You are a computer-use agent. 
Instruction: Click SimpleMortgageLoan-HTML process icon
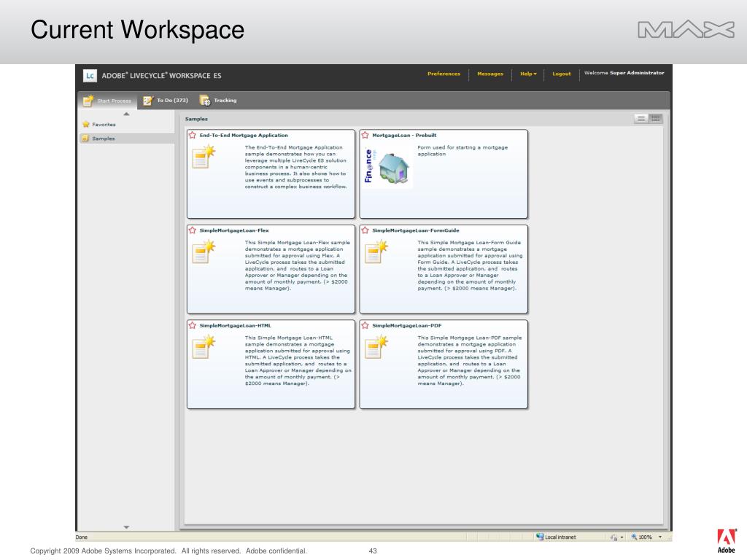[204, 347]
